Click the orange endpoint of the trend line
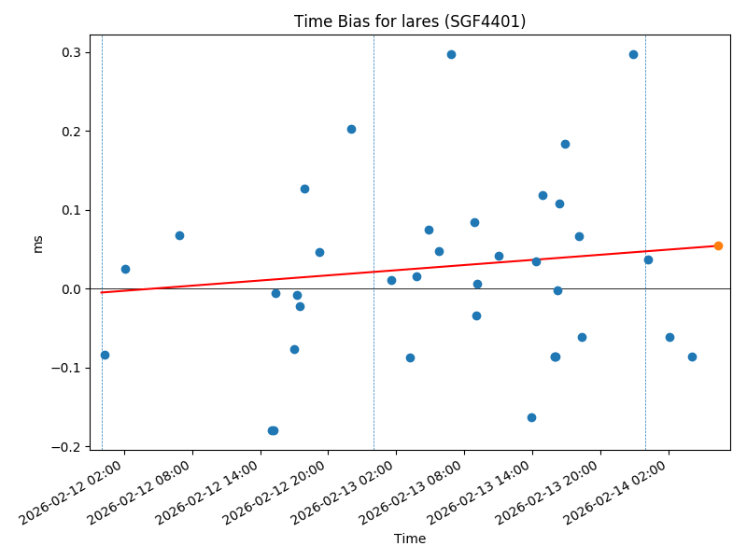747x560 pixels. (x=718, y=245)
